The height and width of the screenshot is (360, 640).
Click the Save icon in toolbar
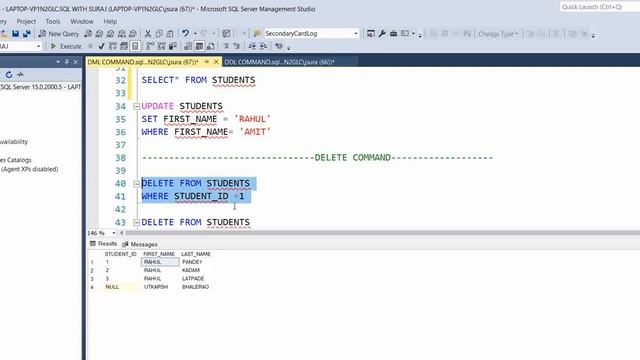pyautogui.click(x=16, y=33)
